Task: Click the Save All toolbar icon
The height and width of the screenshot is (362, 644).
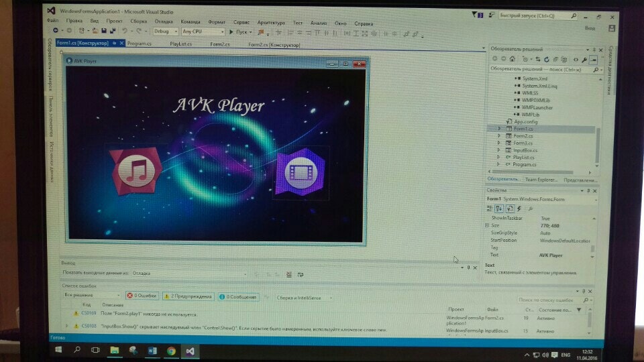Action: click(113, 32)
